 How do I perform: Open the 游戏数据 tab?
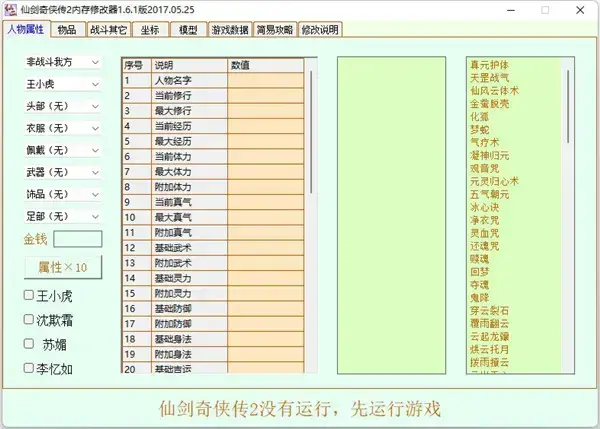(230, 29)
